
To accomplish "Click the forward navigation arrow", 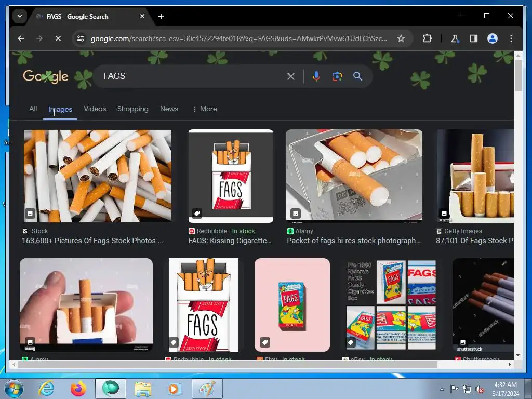I will click(x=39, y=38).
